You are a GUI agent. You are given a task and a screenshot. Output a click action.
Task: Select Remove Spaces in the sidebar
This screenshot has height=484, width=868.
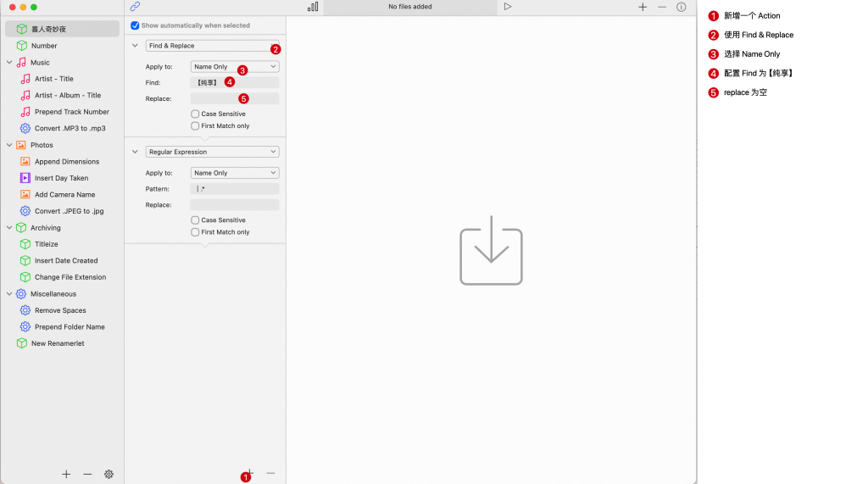tap(60, 310)
